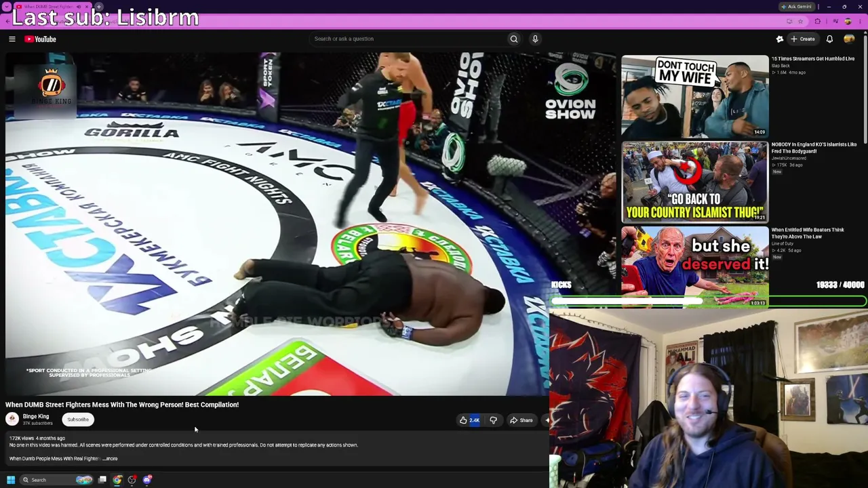Open 'When Entitled Wife Beaters' title link
This screenshot has height=488, width=868.
(807, 233)
